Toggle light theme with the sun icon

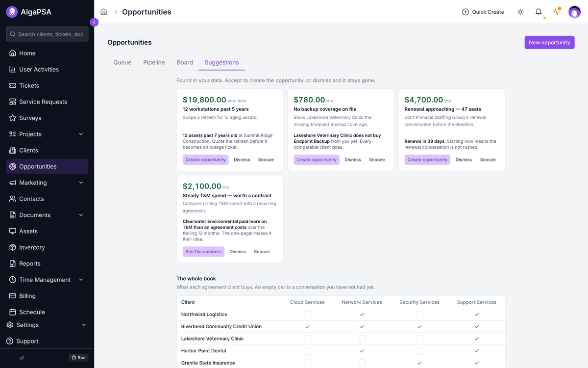[x=520, y=12]
